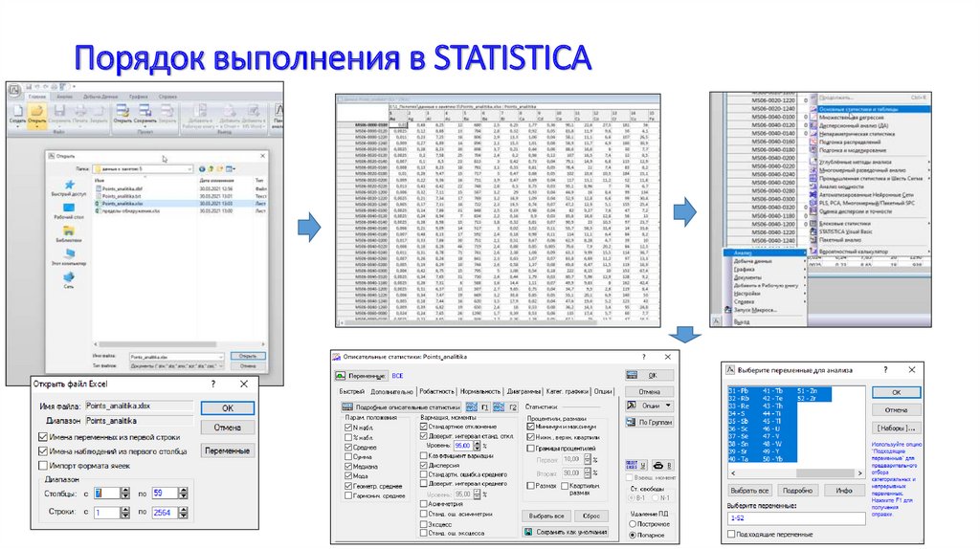Click the Сброс button in statistics dialog
The image size is (980, 549).
pos(591,516)
